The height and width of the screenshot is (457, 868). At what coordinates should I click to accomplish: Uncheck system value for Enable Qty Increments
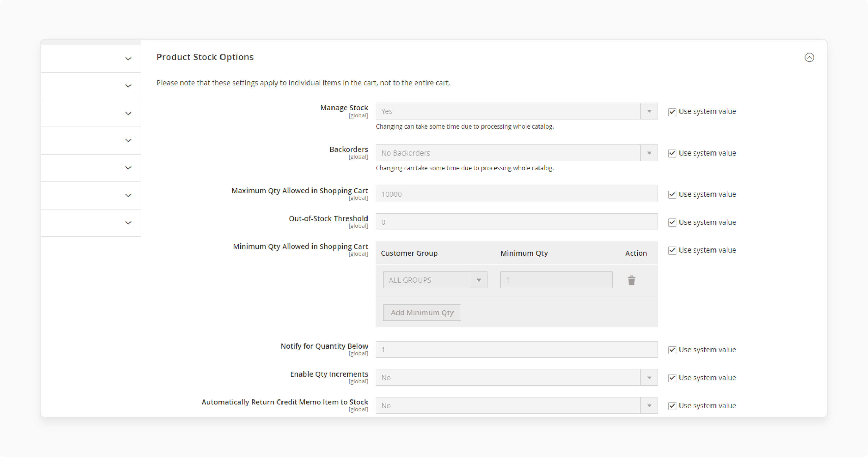pyautogui.click(x=672, y=378)
